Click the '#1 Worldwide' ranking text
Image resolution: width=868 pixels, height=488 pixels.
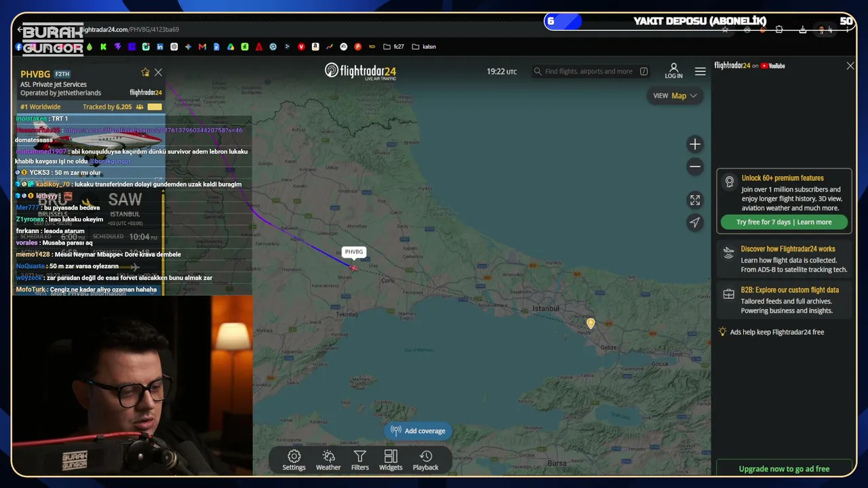coord(41,107)
